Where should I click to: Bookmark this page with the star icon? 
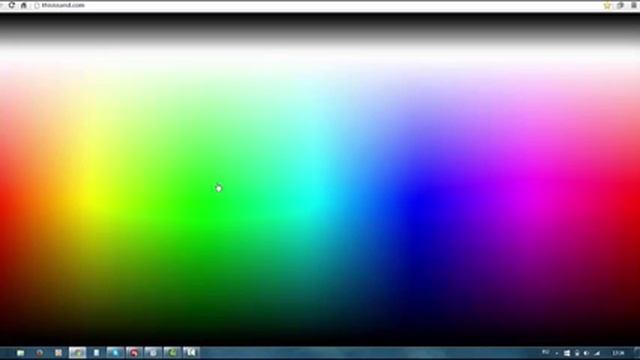pyautogui.click(x=607, y=5)
